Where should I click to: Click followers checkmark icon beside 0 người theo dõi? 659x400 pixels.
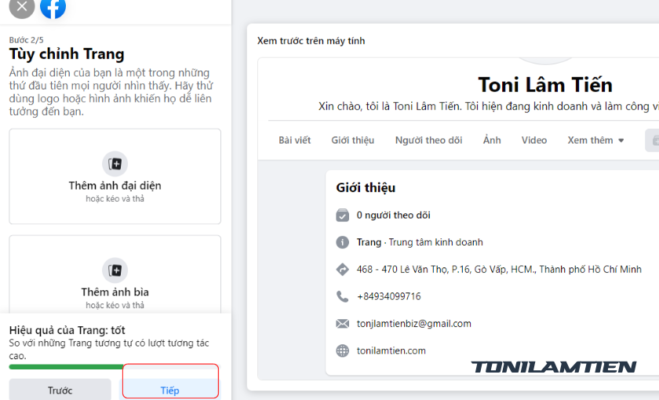point(343,215)
